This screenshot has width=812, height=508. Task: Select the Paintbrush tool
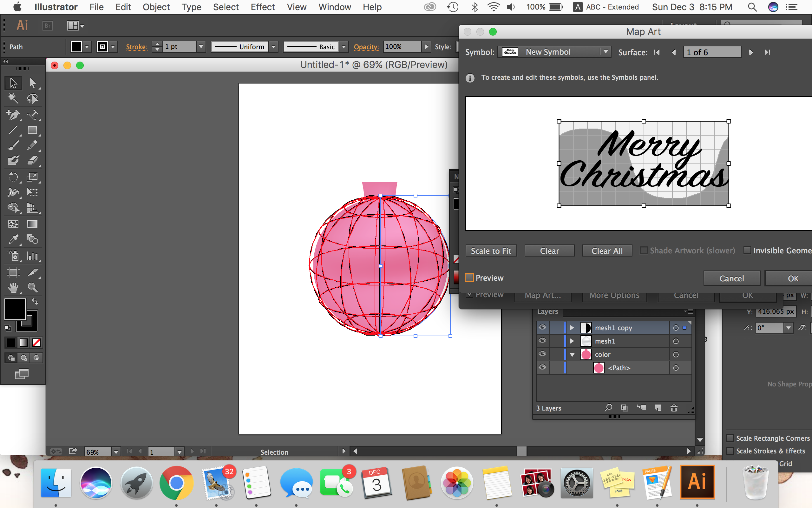[x=13, y=145]
